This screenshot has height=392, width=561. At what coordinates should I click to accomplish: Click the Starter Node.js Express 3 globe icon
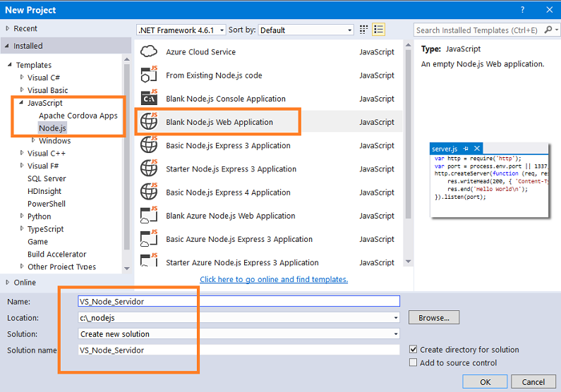149,169
